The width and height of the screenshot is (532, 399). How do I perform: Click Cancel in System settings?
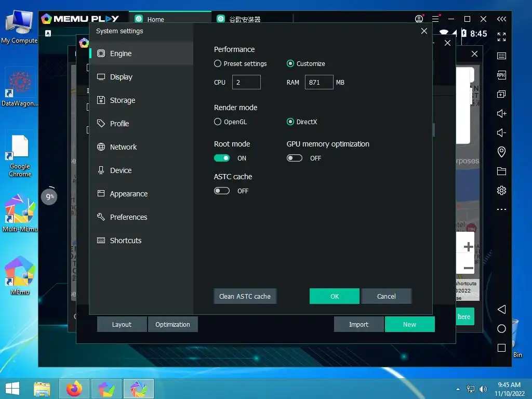coord(387,296)
